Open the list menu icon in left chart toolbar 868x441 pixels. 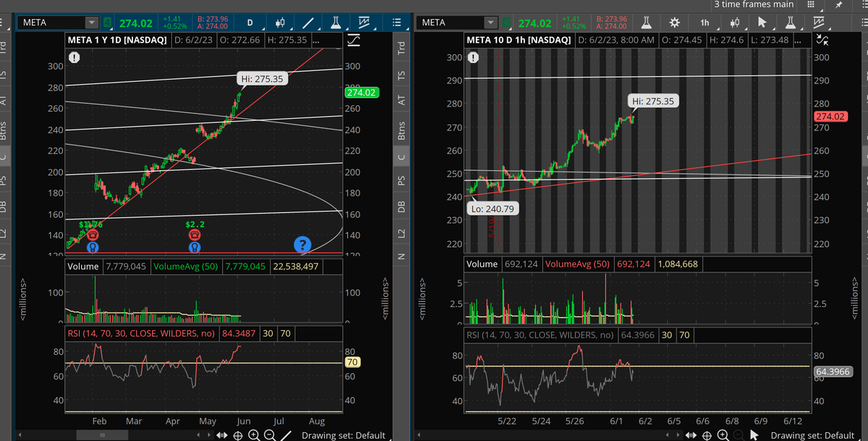point(396,22)
